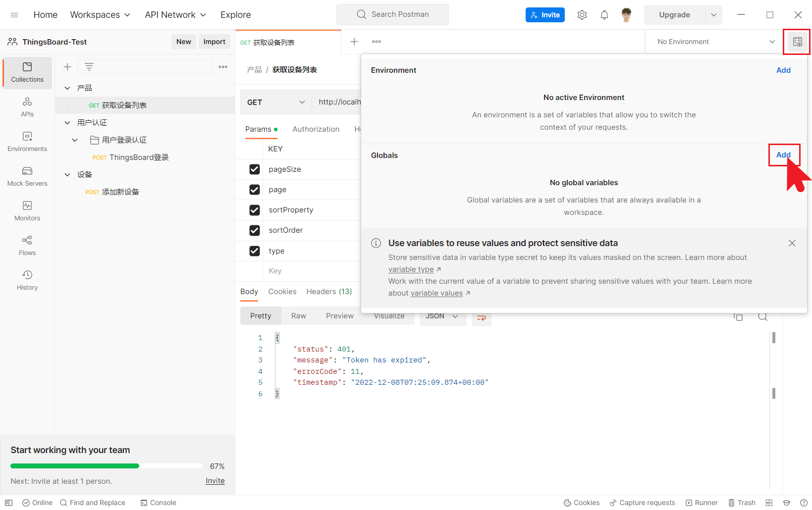Open the GET method dropdown

point(276,102)
